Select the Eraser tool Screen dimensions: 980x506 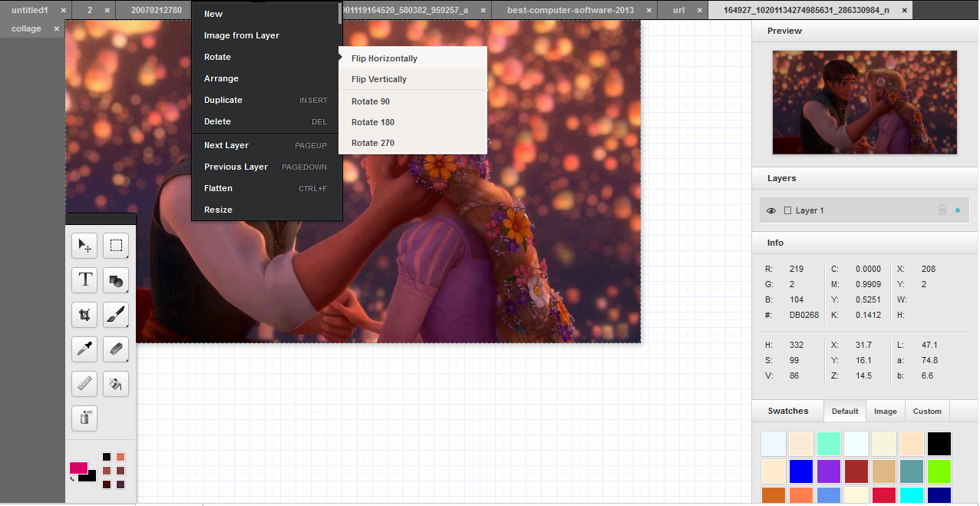point(116,349)
